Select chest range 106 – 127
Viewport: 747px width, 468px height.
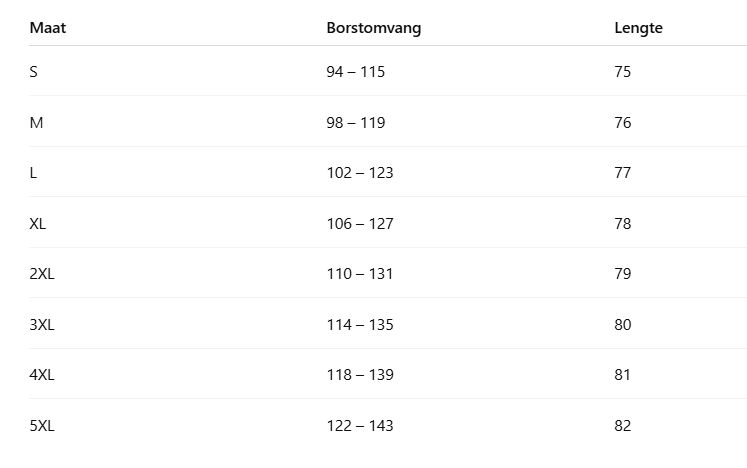click(x=359, y=223)
